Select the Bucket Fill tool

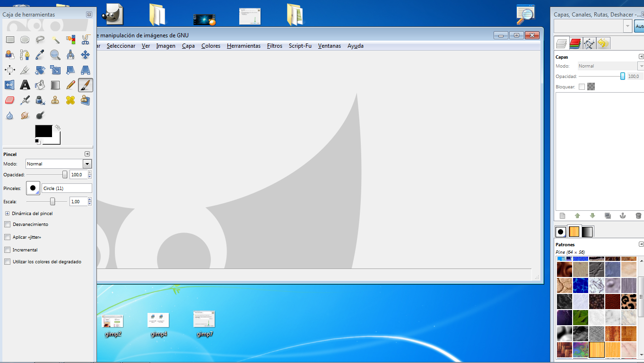tap(40, 85)
